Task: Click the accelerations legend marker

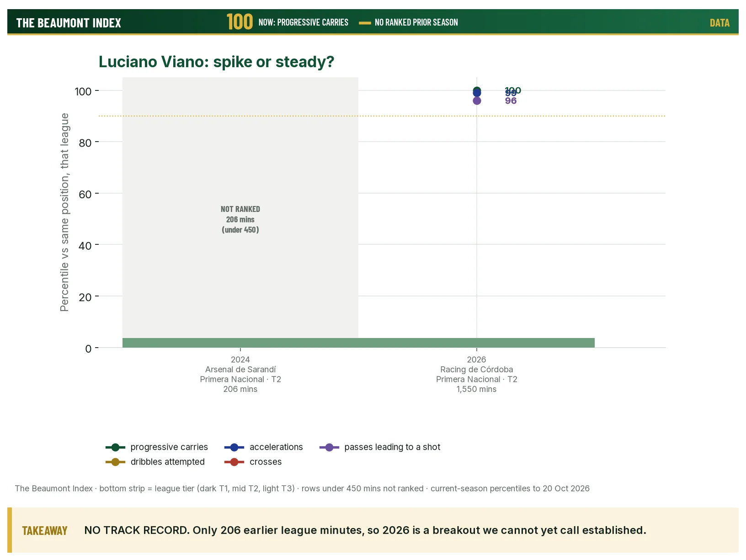Action: click(234, 447)
